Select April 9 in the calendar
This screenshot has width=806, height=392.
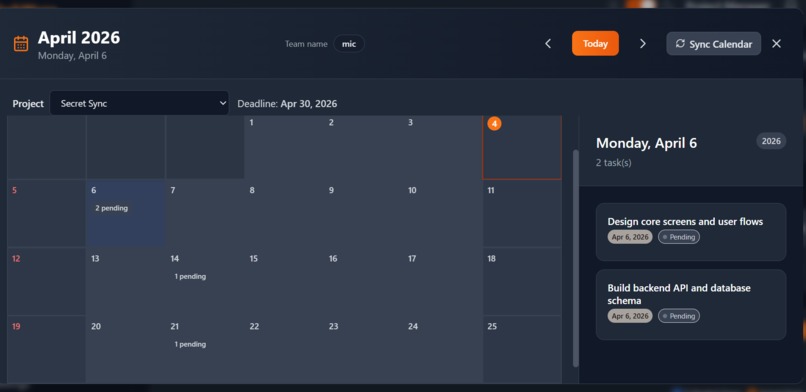tap(364, 213)
